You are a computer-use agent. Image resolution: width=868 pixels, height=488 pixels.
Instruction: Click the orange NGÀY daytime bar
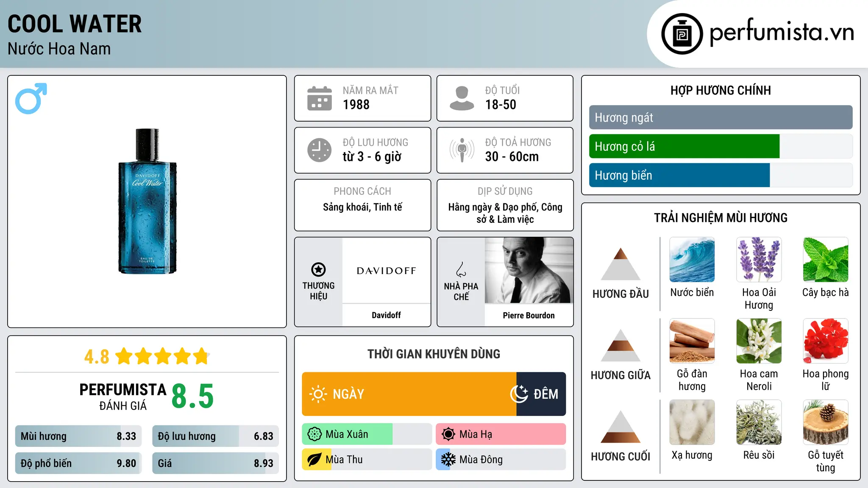pyautogui.click(x=409, y=394)
